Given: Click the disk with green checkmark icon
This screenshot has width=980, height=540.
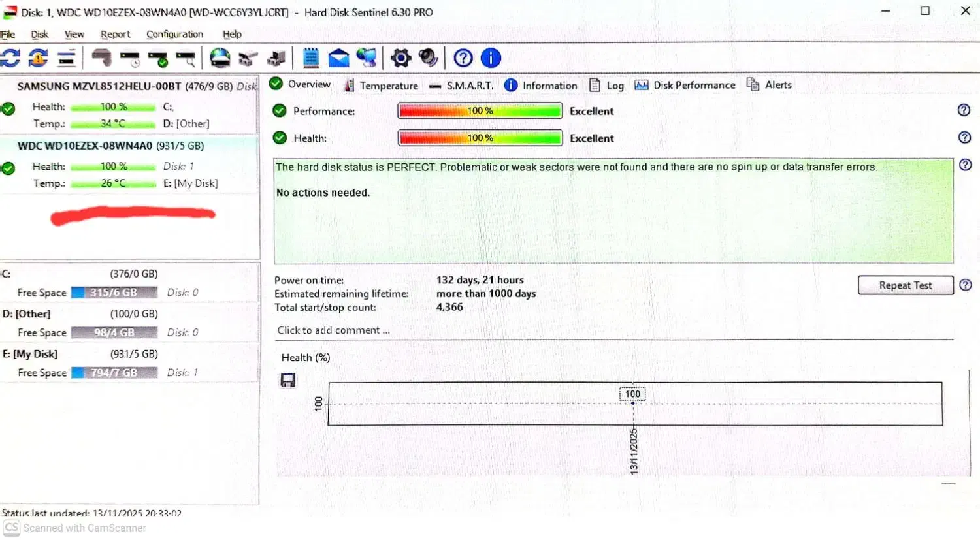Looking at the screenshot, I should pos(158,59).
